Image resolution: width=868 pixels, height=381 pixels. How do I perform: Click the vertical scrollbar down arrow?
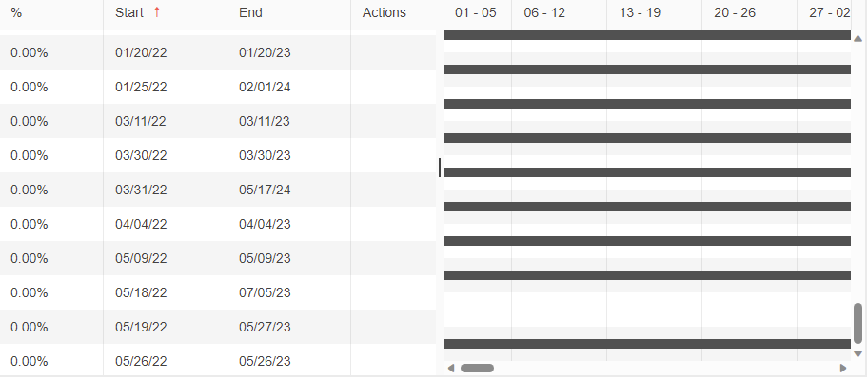tap(858, 353)
